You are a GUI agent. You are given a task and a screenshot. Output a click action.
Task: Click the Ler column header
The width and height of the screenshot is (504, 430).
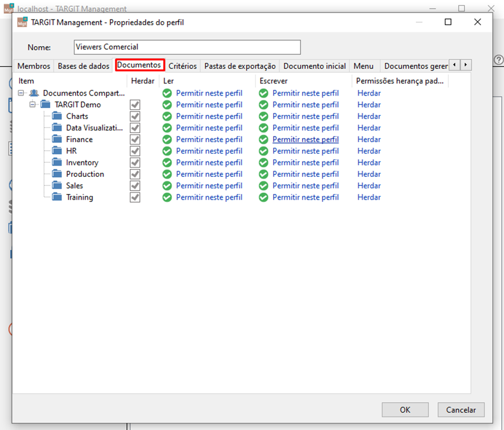207,81
